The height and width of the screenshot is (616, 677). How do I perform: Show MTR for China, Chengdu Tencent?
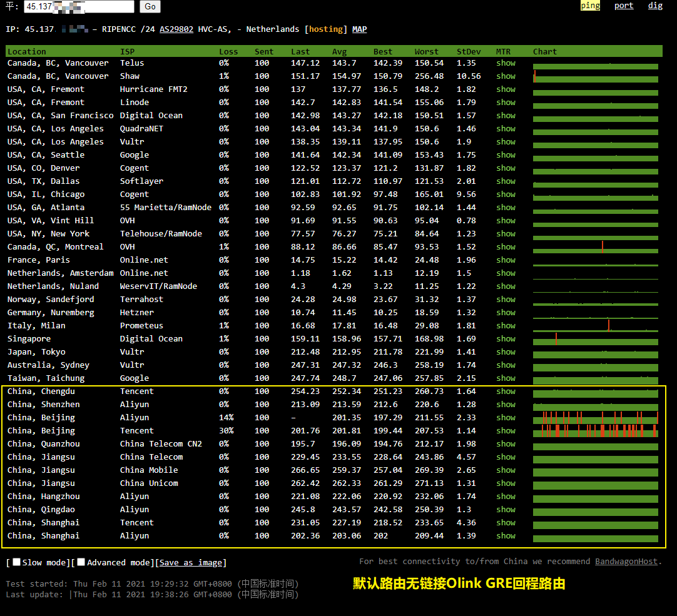coord(506,391)
